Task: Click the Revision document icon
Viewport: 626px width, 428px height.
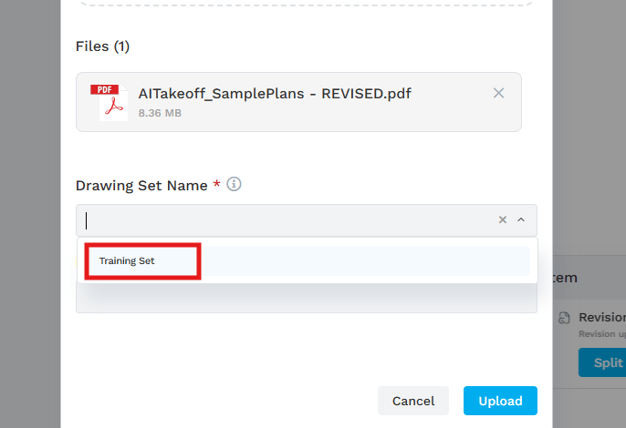Action: [x=564, y=318]
